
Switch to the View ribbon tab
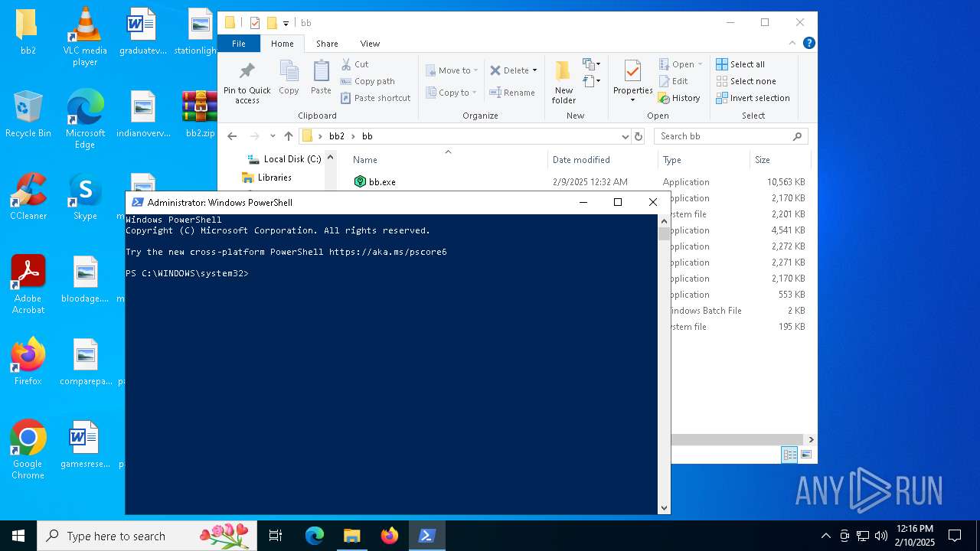point(370,44)
